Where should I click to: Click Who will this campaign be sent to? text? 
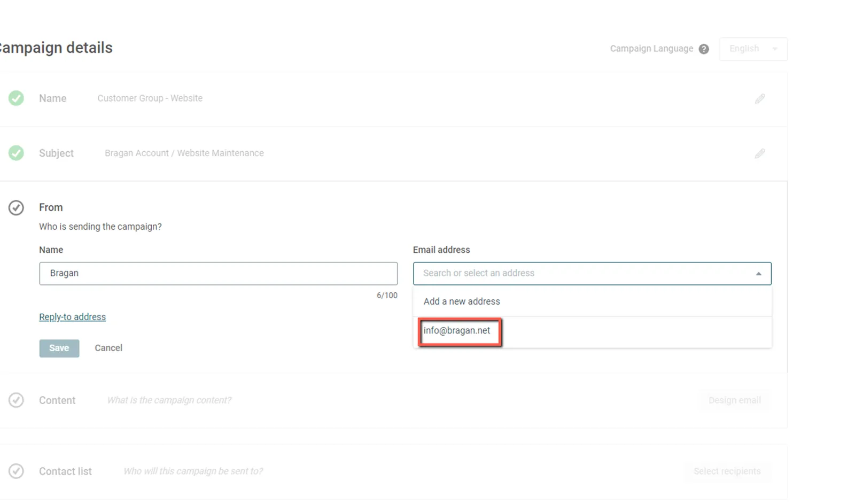click(x=193, y=471)
